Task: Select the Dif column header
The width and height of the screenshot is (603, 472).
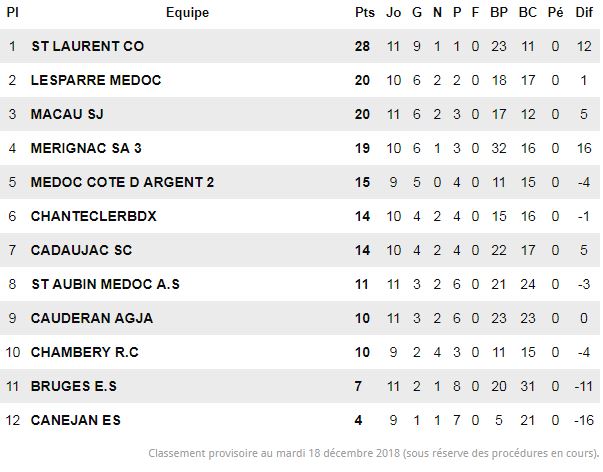Action: [584, 12]
